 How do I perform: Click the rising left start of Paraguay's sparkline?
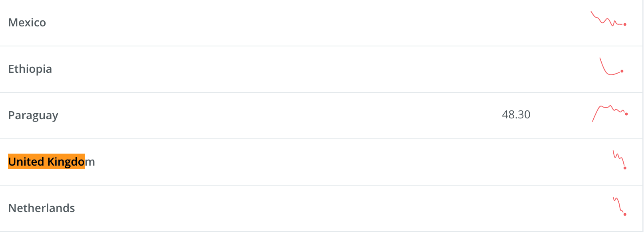coord(593,120)
